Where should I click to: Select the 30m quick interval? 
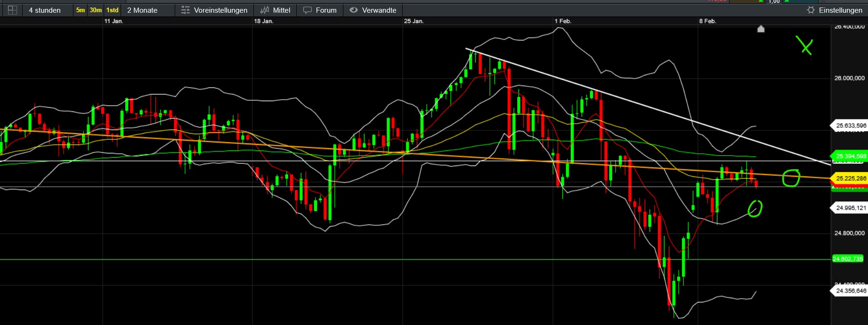pos(96,10)
